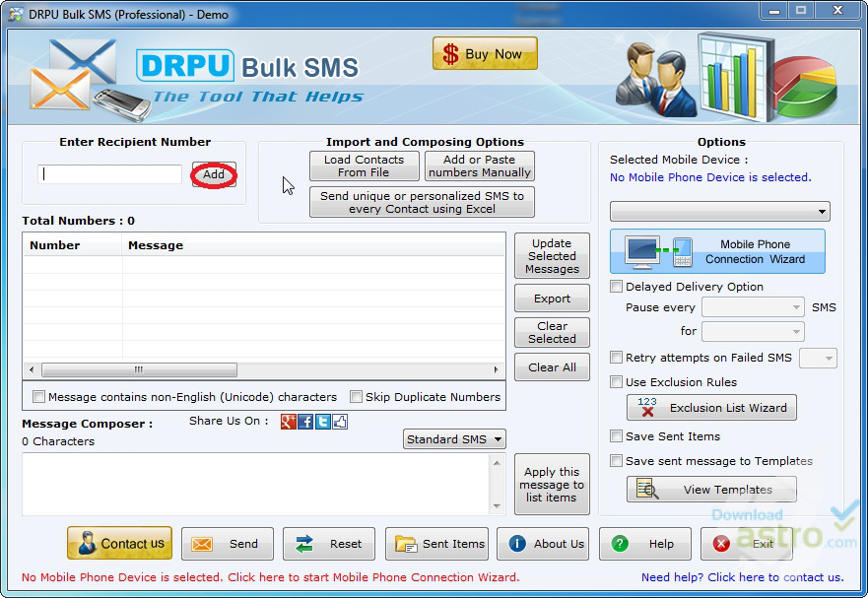This screenshot has width=868, height=598.
Task: Click the Facebook share icon
Action: pyautogui.click(x=305, y=422)
